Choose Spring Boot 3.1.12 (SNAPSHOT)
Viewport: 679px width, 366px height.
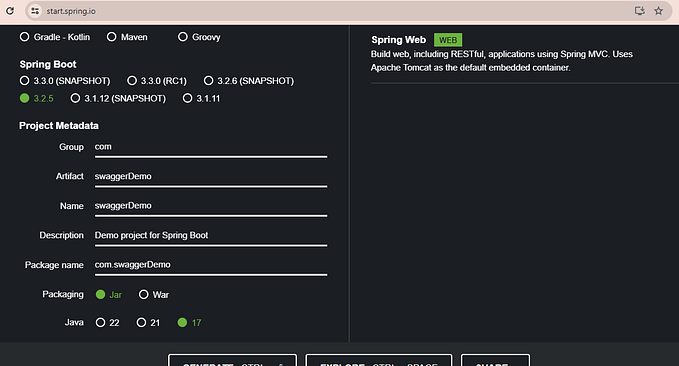[x=118, y=98]
